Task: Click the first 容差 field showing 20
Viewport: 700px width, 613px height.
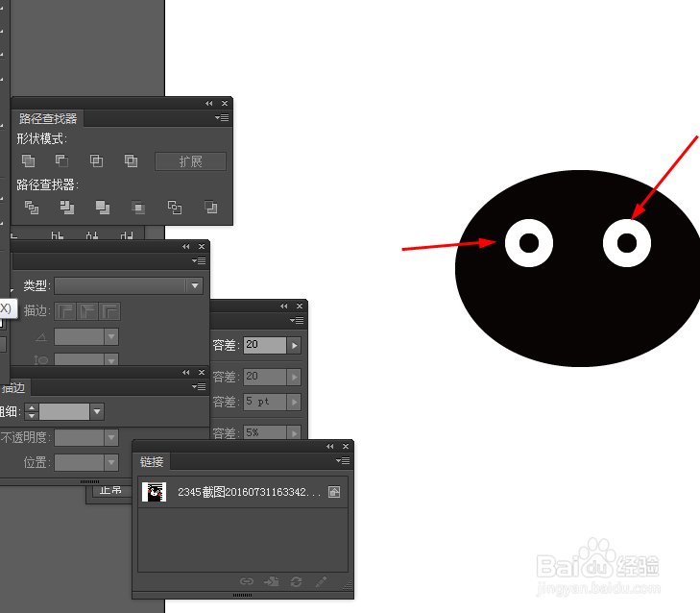Action: tap(265, 345)
